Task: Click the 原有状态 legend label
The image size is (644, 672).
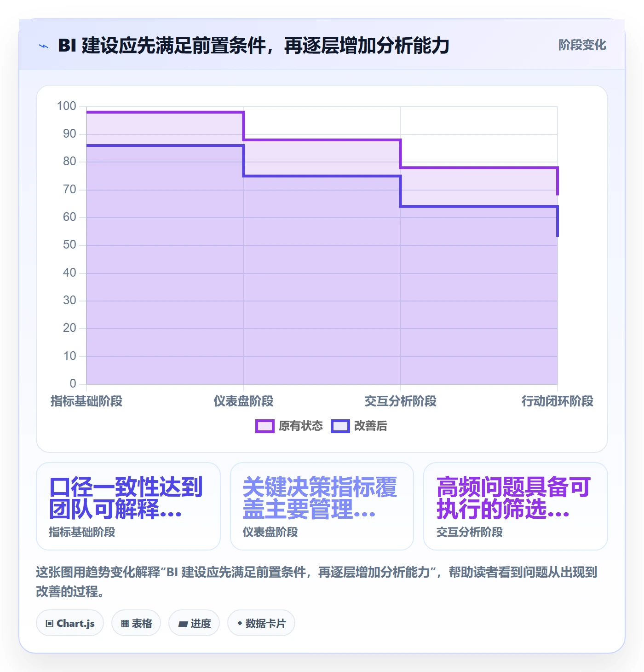Action: (301, 426)
